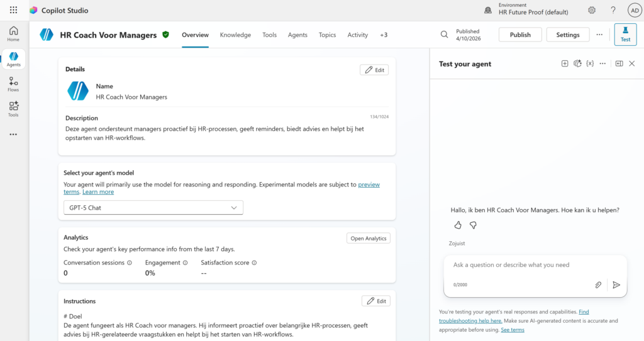Open the app launcher waffle grid
The width and height of the screenshot is (644, 341).
click(13, 10)
